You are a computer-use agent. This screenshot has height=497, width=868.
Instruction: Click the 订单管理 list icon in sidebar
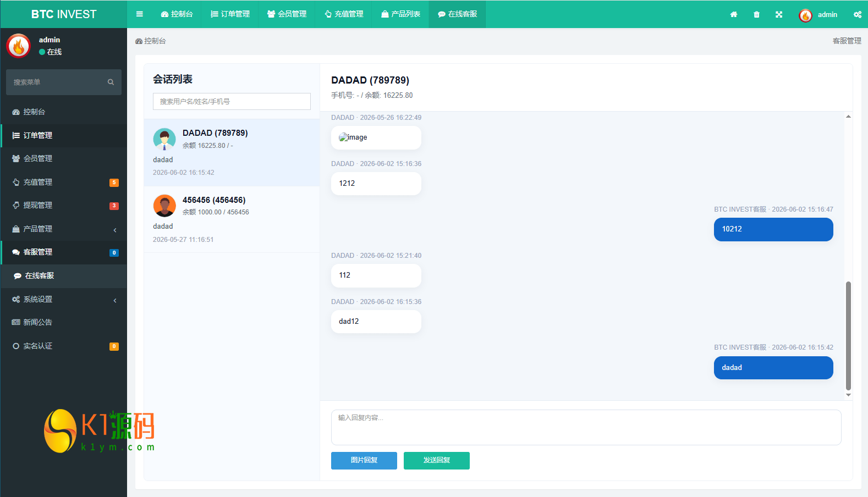16,135
